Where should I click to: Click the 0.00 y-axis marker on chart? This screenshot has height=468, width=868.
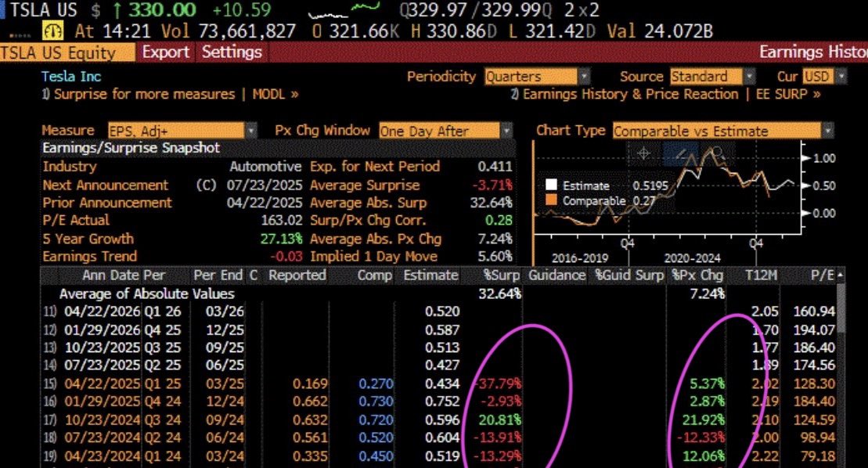819,213
